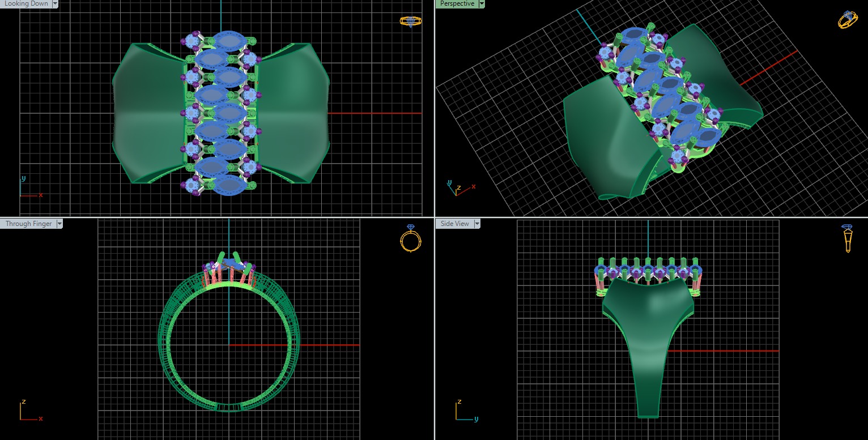The height and width of the screenshot is (440, 868).
Task: Click the ring side icon in Side View
Action: pos(848,238)
